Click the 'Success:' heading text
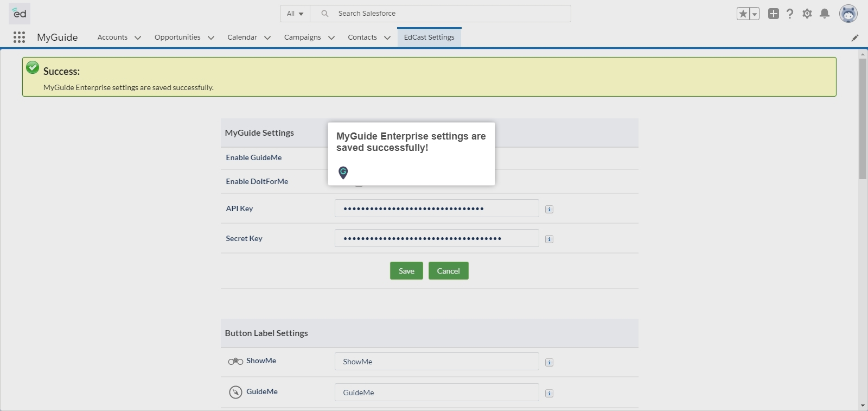868x411 pixels. (x=61, y=71)
